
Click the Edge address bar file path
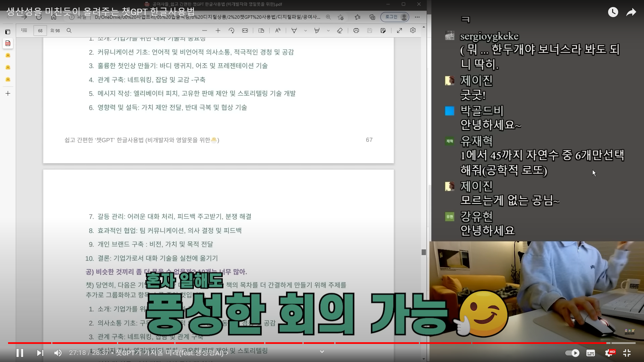(207, 17)
